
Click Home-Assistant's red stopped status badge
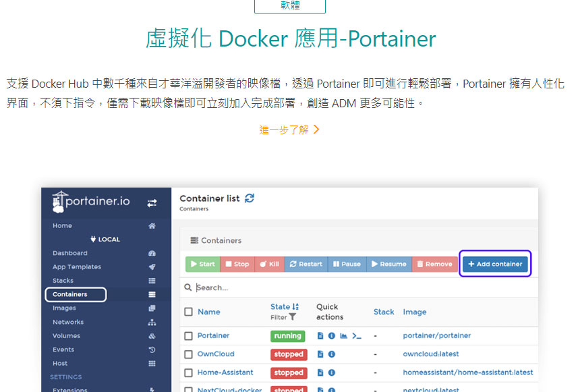click(x=289, y=373)
